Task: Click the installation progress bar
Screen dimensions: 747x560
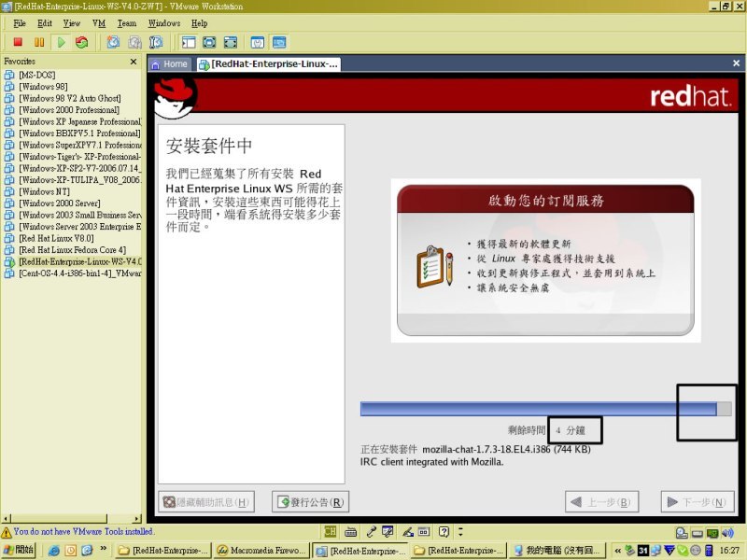Action: pos(546,409)
